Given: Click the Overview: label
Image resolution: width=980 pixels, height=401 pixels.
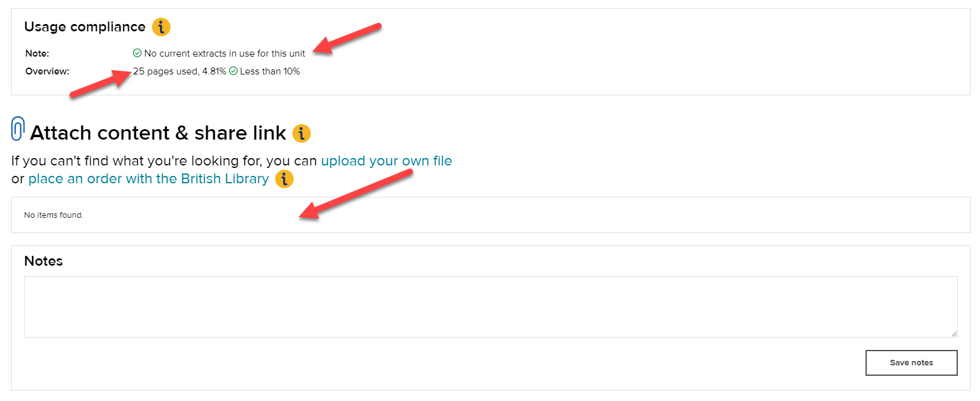Looking at the screenshot, I should (x=47, y=71).
